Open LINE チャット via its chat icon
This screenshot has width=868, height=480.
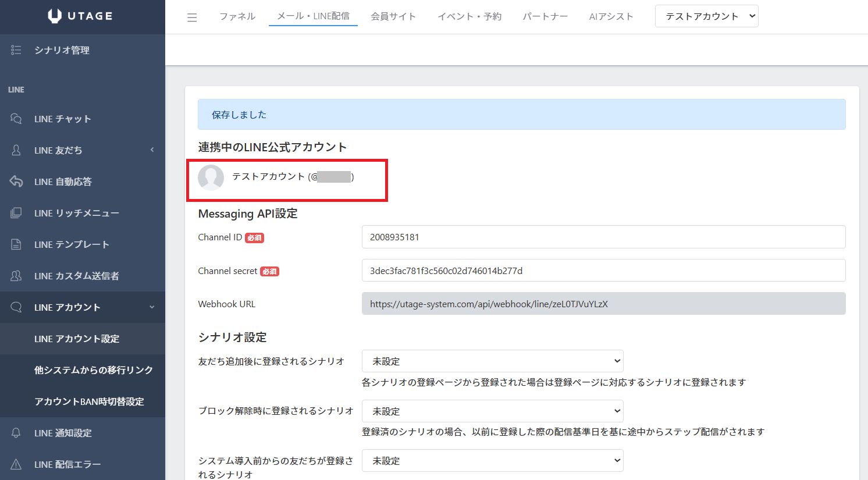click(x=16, y=119)
